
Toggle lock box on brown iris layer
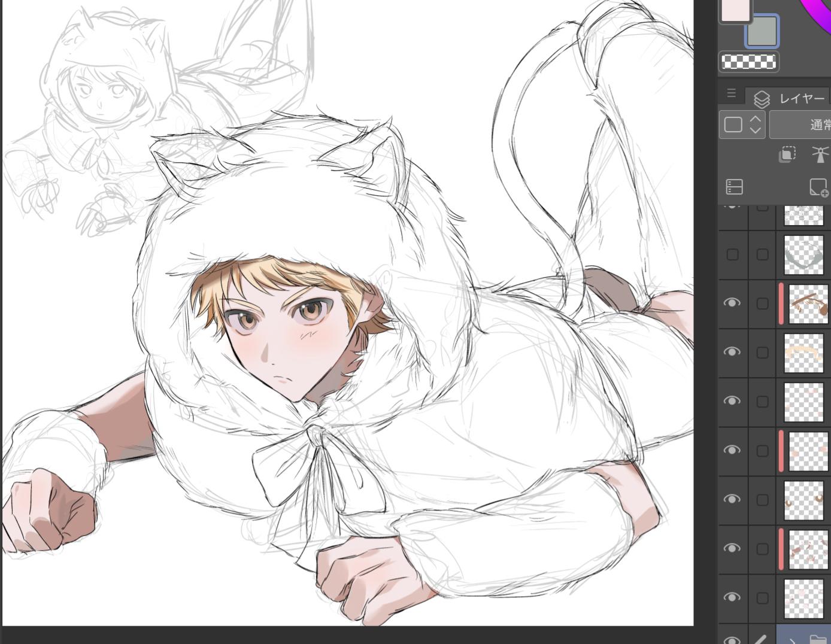pyautogui.click(x=762, y=500)
